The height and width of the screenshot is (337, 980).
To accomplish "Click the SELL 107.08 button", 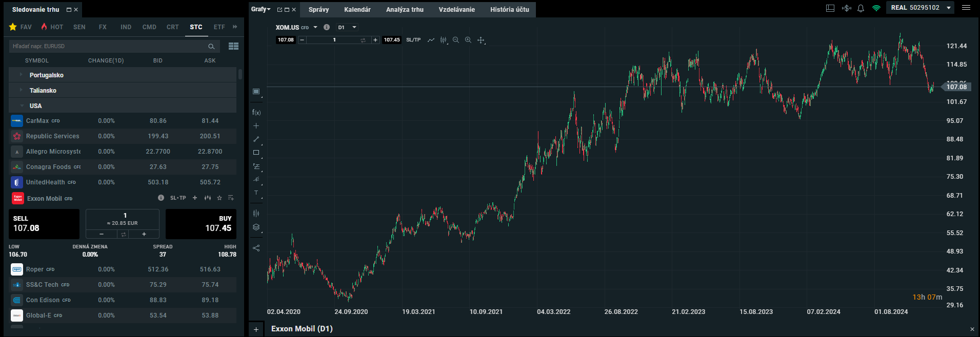I will (x=44, y=224).
